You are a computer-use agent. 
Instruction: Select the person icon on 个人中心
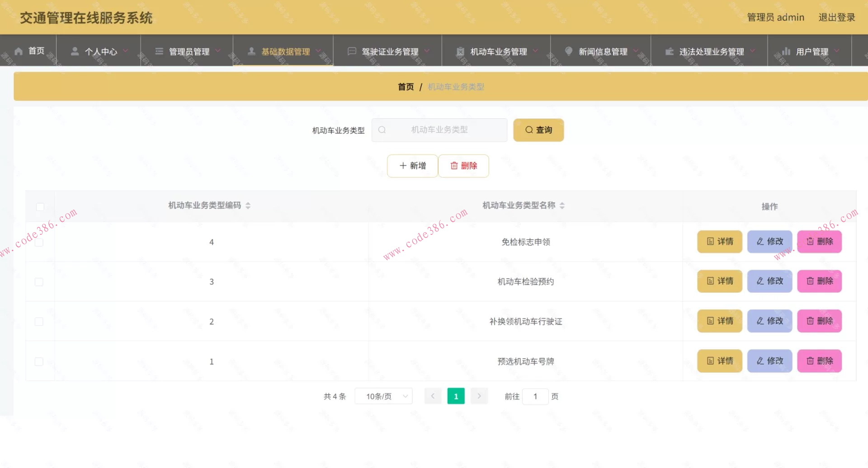click(x=75, y=51)
